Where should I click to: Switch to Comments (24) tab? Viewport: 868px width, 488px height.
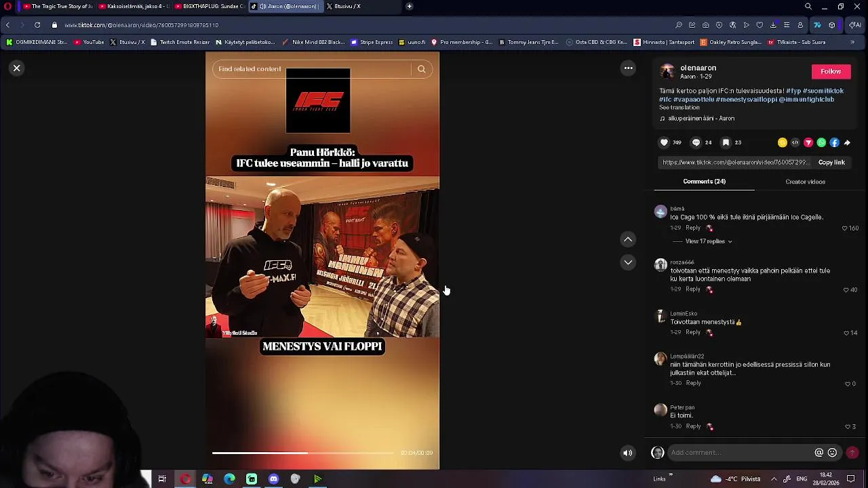pos(704,182)
